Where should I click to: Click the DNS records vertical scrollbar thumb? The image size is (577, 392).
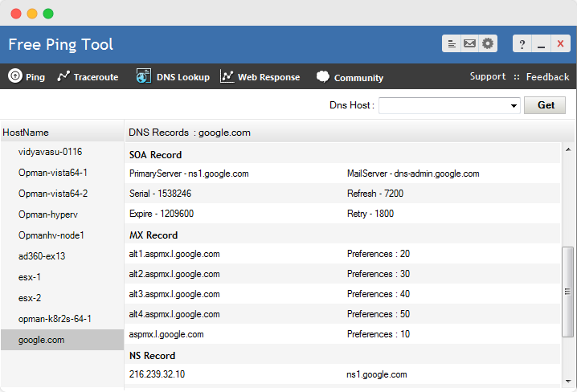pos(568,291)
